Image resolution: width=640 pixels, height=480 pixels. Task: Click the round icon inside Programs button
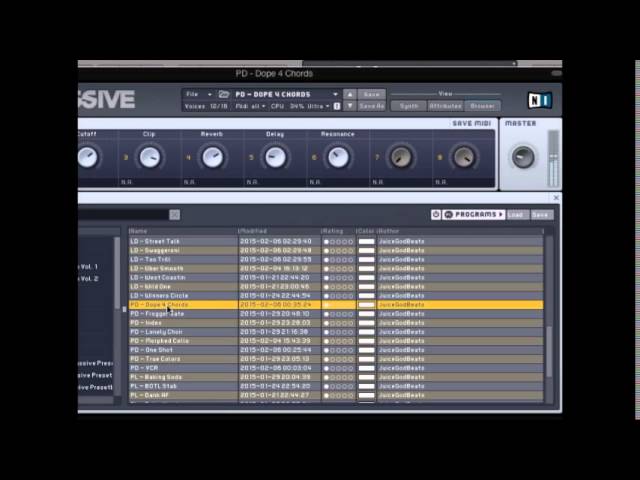448,214
